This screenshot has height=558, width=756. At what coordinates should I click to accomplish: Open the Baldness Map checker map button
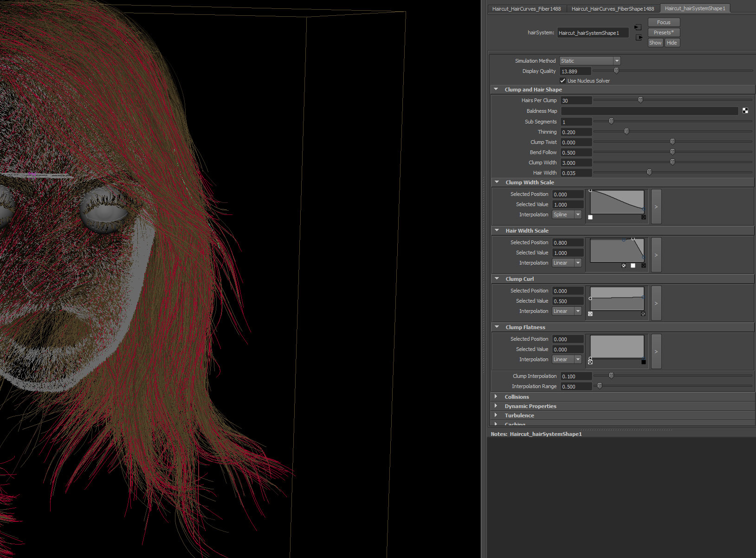[x=745, y=111]
